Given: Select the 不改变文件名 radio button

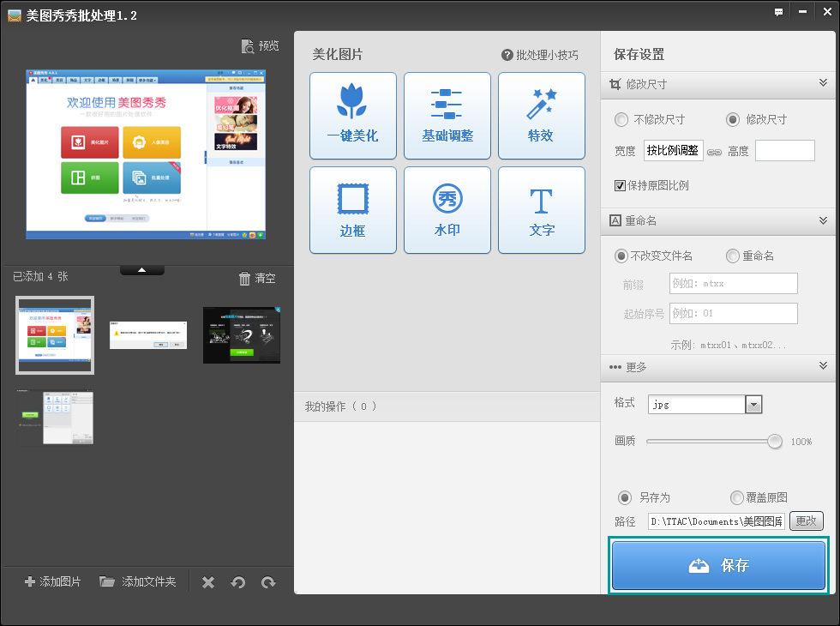Looking at the screenshot, I should [621, 256].
